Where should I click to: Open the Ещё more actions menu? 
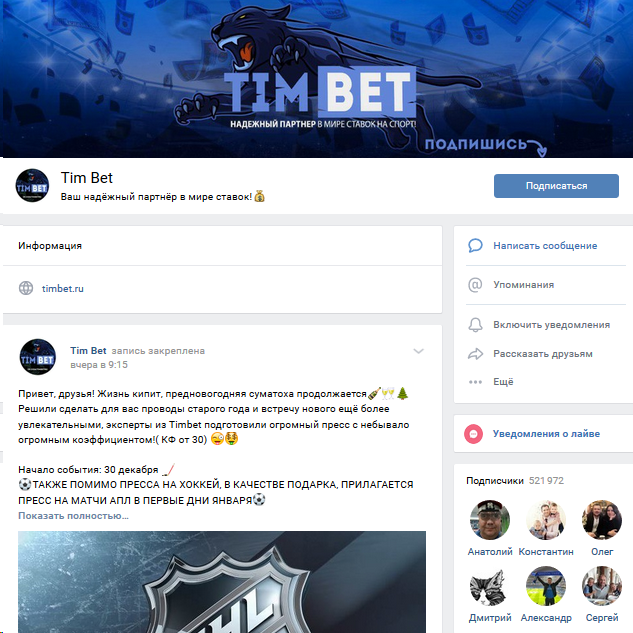[x=503, y=382]
